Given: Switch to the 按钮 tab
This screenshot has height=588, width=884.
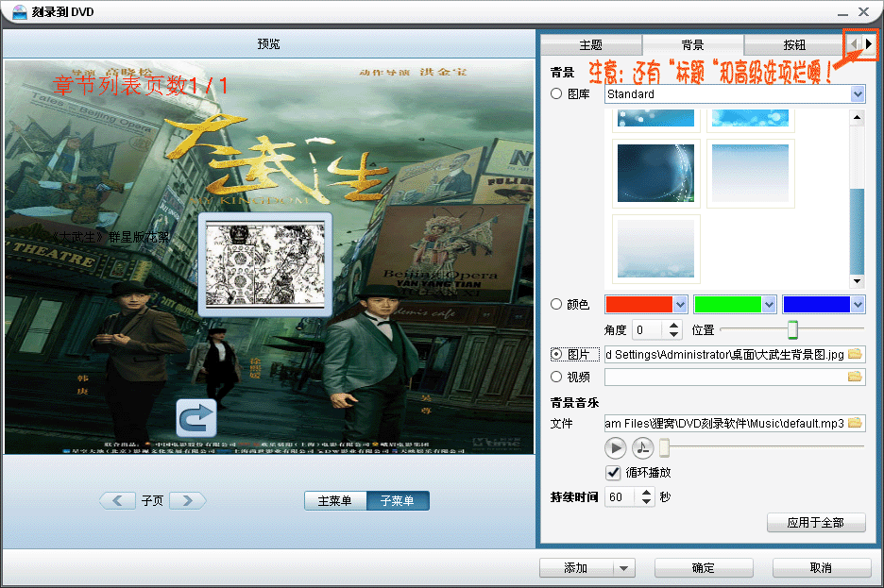Looking at the screenshot, I should click(793, 45).
